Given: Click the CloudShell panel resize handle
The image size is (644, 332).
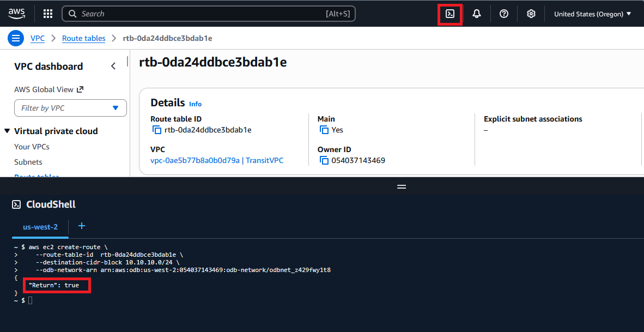Looking at the screenshot, I should (402, 186).
